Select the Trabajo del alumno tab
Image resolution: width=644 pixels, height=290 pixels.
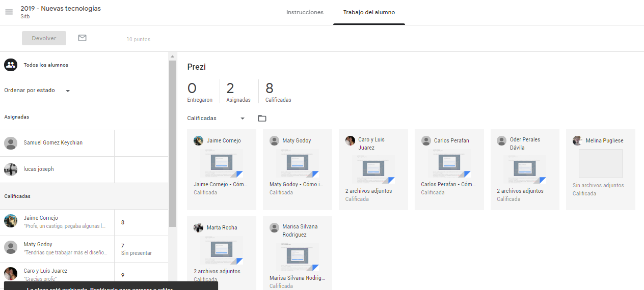pyautogui.click(x=369, y=12)
